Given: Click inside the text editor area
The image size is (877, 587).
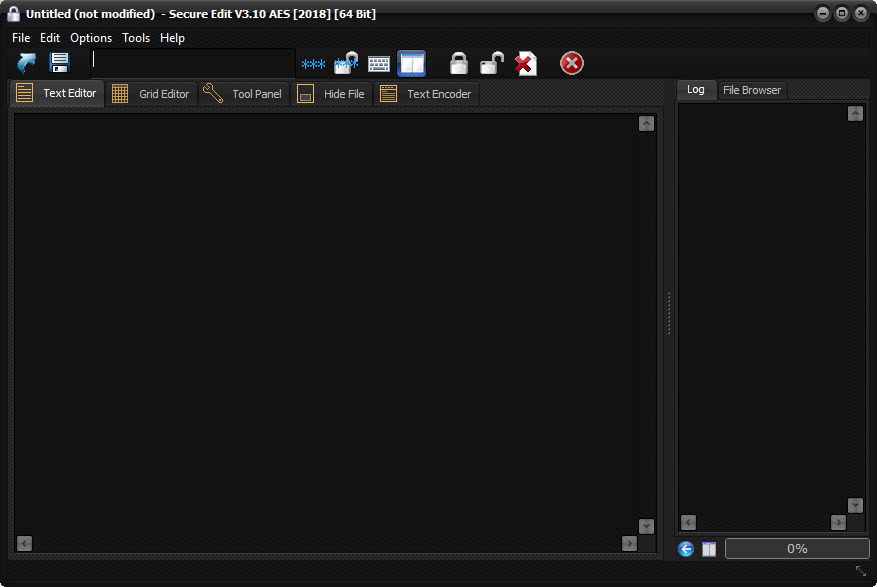Looking at the screenshot, I should point(326,324).
